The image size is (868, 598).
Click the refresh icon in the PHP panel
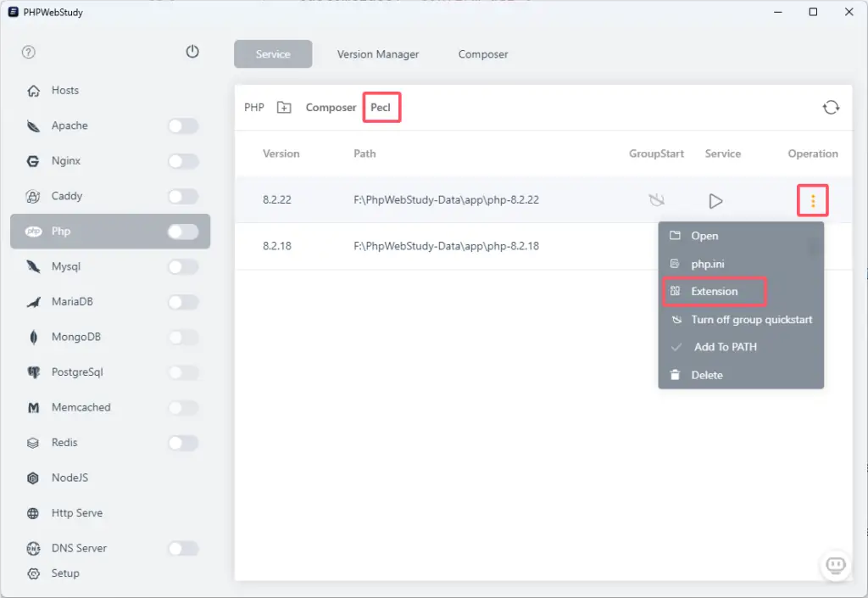tap(831, 107)
